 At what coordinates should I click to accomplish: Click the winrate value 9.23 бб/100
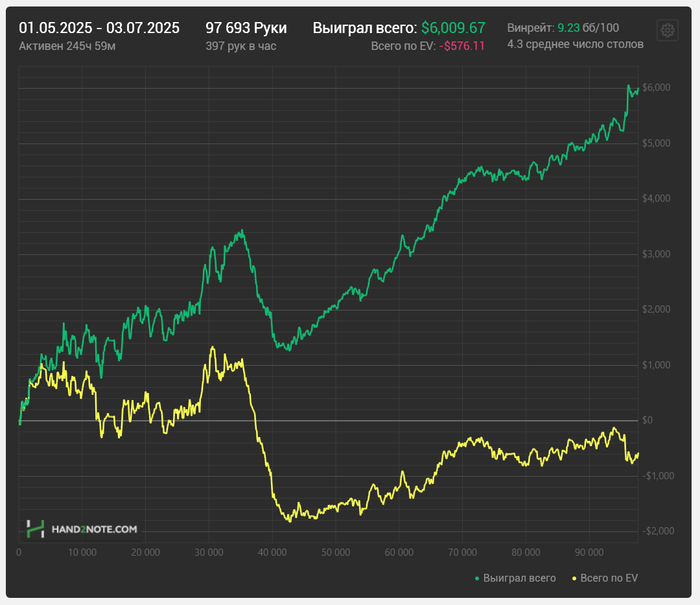pos(588,28)
